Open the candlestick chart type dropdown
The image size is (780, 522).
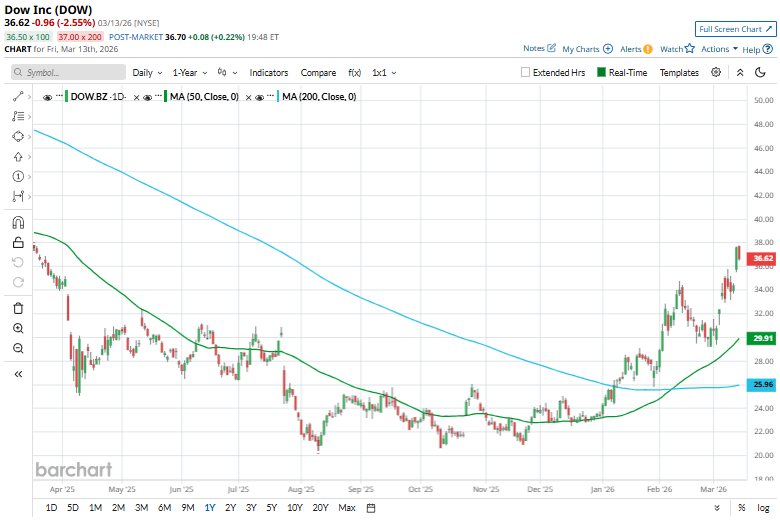pos(227,73)
